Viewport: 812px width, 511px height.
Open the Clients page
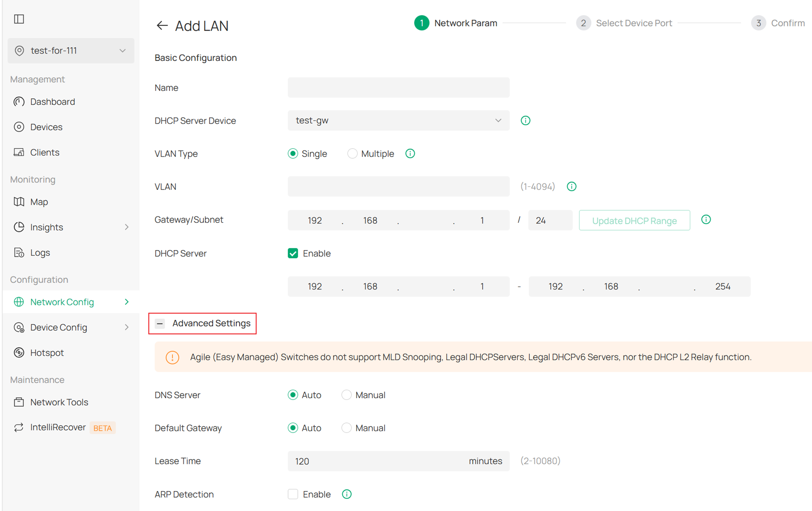click(x=45, y=152)
